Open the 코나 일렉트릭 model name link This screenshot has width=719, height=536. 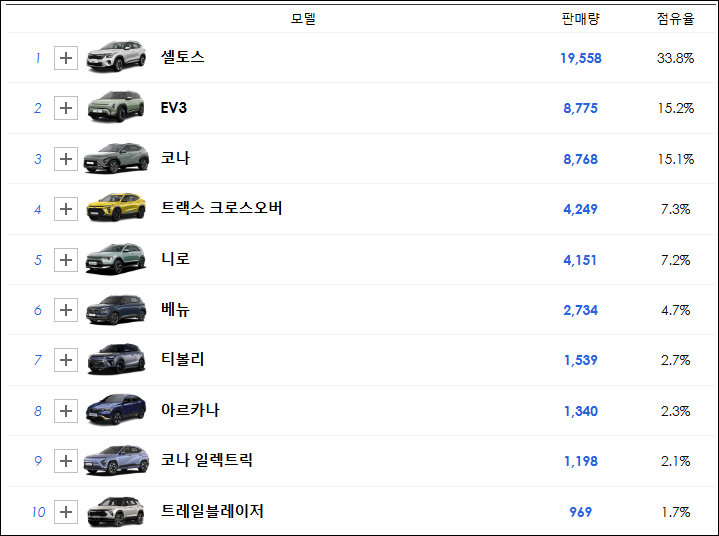pyautogui.click(x=207, y=460)
